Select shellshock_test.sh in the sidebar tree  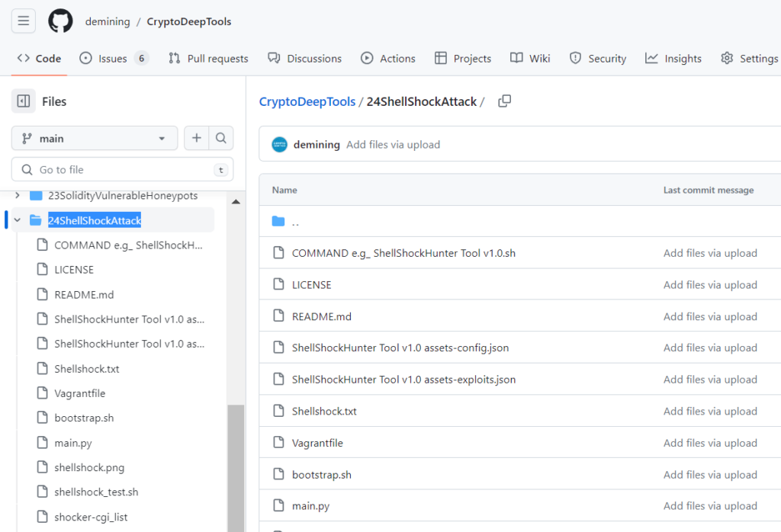(96, 492)
